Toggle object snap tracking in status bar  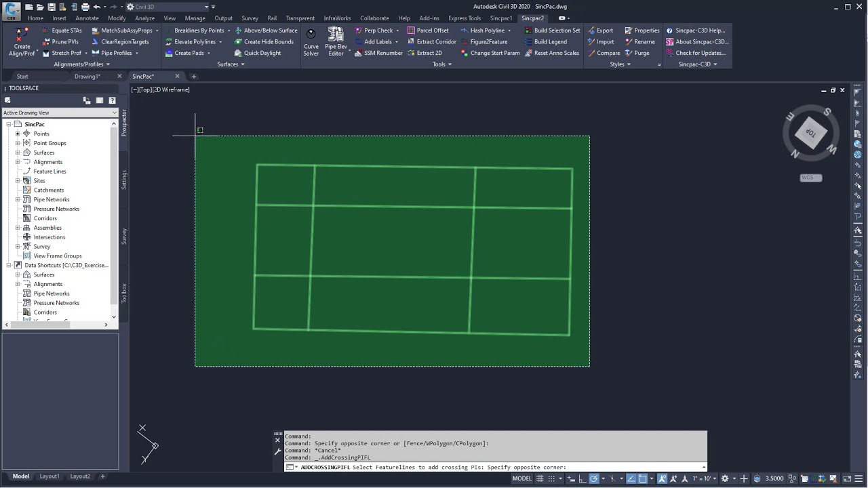pos(631,479)
